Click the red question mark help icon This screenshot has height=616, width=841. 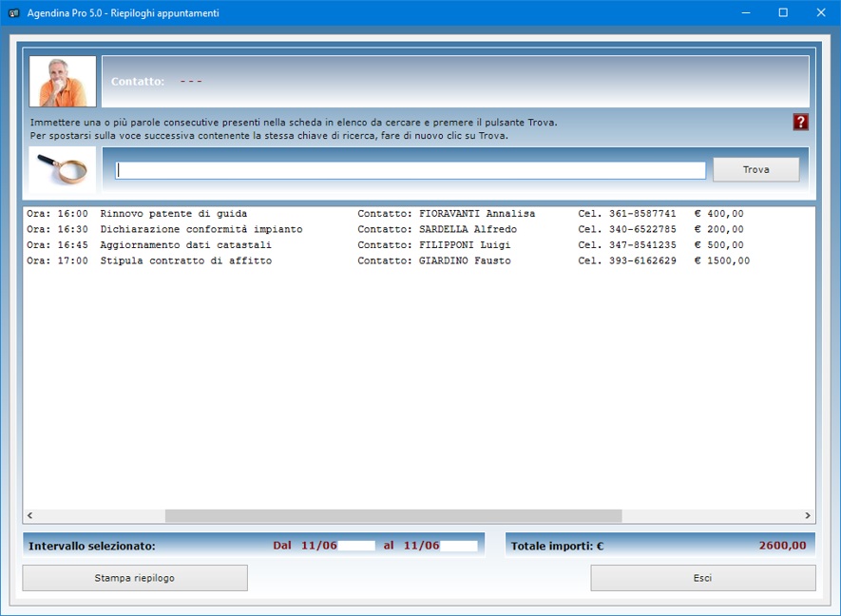tap(800, 123)
